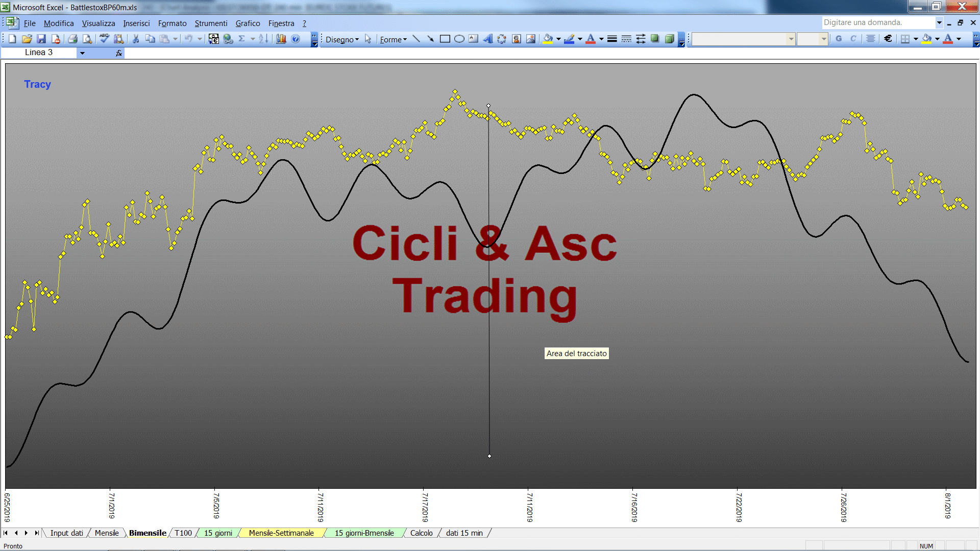Viewport: 980px width, 551px height.
Task: Choose a dash style
Action: (x=626, y=39)
